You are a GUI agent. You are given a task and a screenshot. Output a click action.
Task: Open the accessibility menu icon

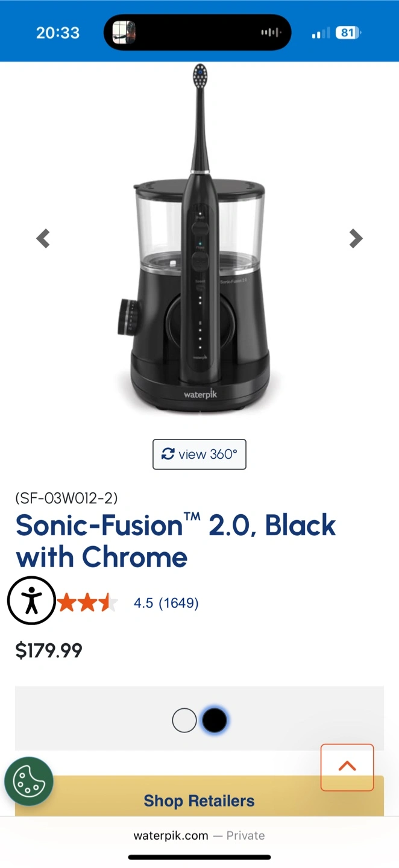[x=31, y=601]
